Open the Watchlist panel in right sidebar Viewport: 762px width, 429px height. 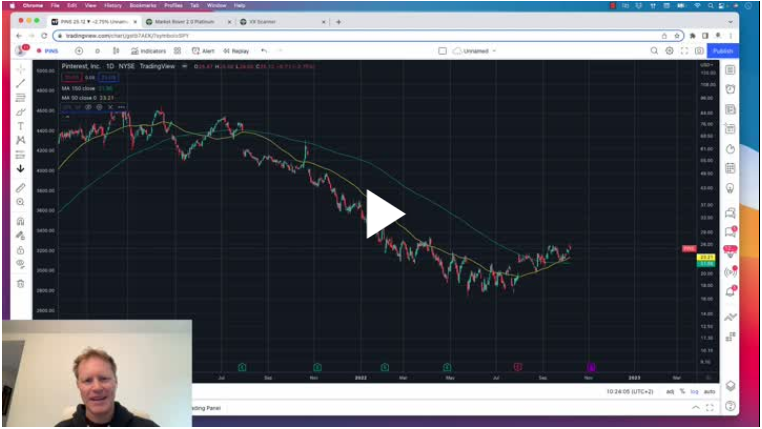point(730,70)
